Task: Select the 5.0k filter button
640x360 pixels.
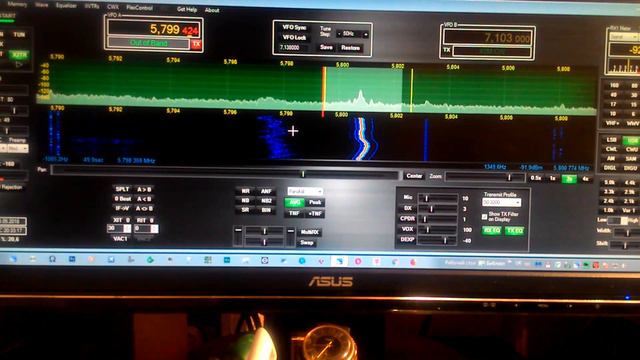Action: (x=609, y=182)
